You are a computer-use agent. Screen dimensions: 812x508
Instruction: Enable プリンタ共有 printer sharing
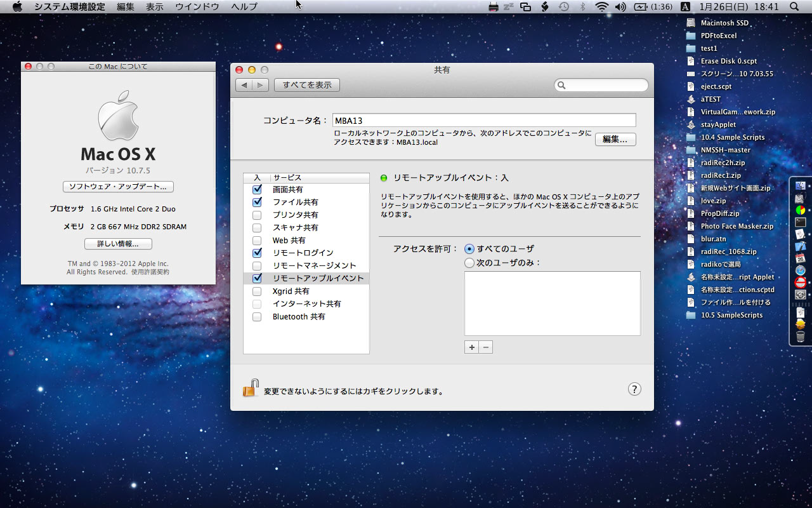coord(257,215)
